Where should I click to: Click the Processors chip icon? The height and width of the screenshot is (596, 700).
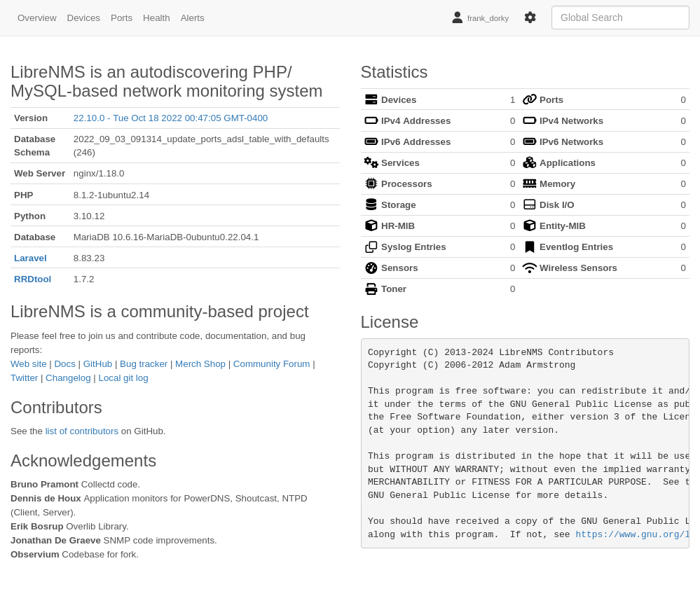371,183
